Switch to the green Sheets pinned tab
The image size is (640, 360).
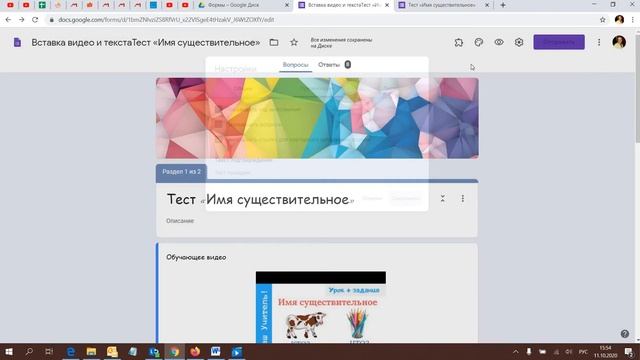[42, 5]
